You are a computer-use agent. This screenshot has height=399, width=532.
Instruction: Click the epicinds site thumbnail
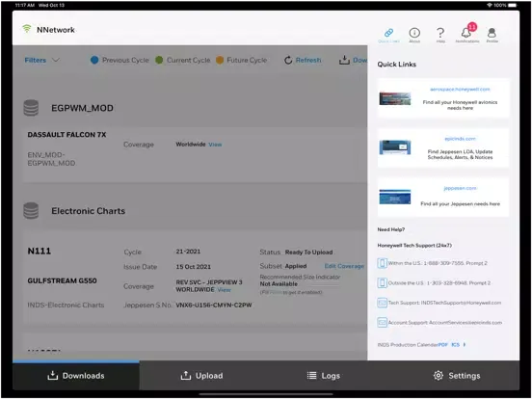click(395, 147)
